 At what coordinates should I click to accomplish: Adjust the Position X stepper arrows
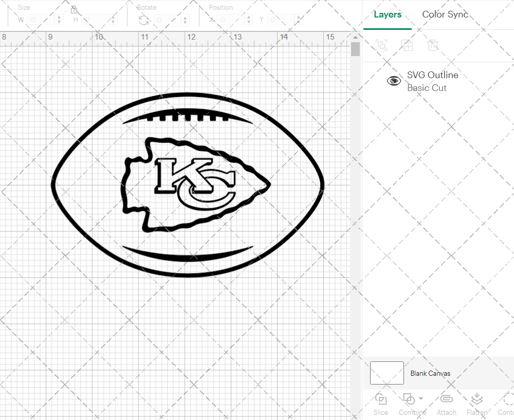point(249,20)
